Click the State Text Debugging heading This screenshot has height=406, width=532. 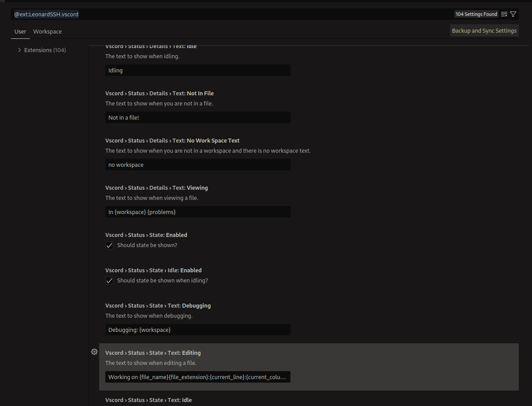(x=158, y=305)
